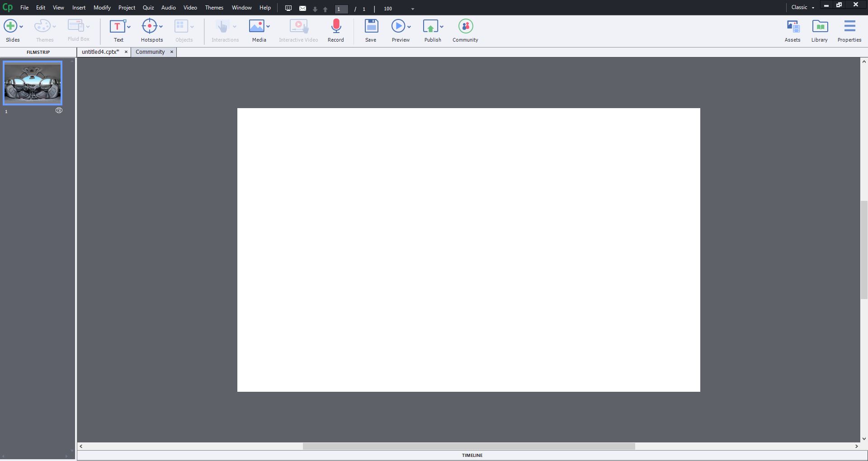Select slide 1 thumbnail in Filmstrip
The image size is (868, 461).
tap(33, 83)
